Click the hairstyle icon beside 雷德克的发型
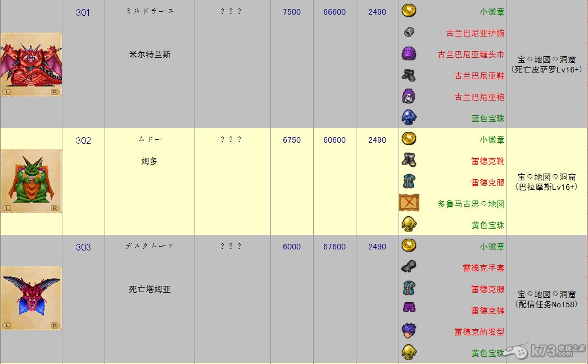Viewport: 588px width, 364px height. coord(409,331)
